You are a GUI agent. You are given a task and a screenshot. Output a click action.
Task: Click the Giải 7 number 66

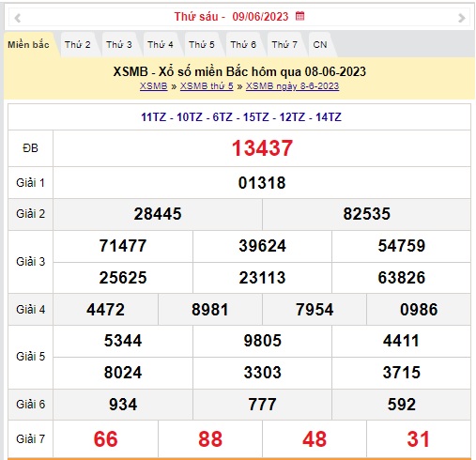coord(105,439)
